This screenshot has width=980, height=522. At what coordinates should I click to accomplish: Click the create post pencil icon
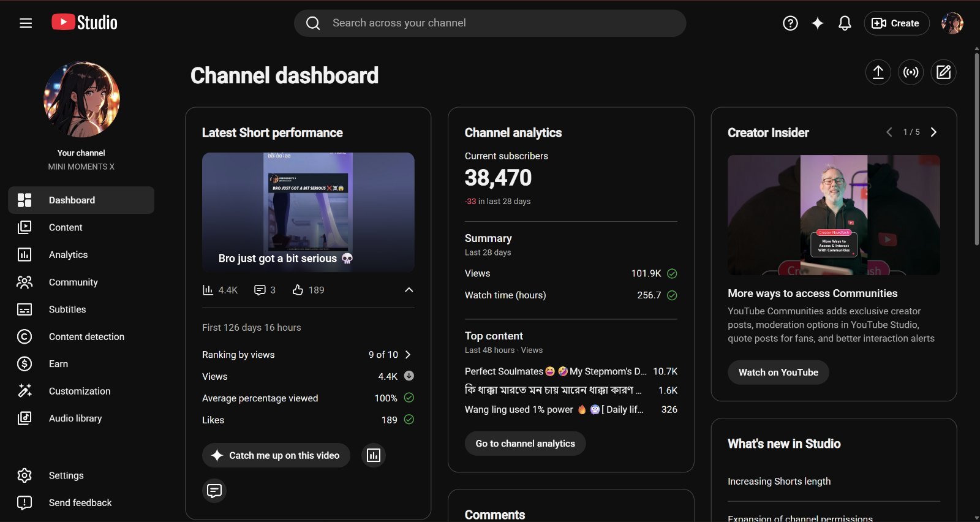click(x=944, y=72)
